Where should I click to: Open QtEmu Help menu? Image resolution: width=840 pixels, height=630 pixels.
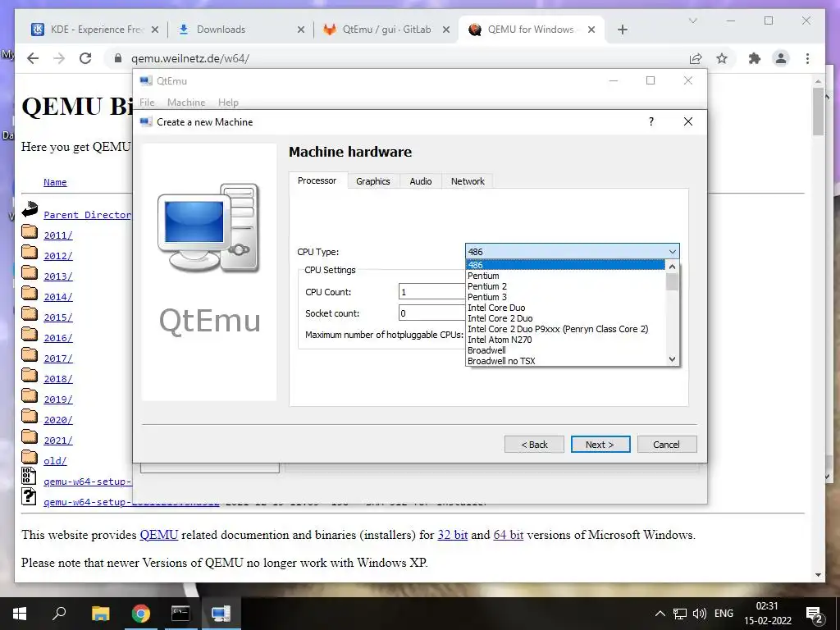[228, 102]
